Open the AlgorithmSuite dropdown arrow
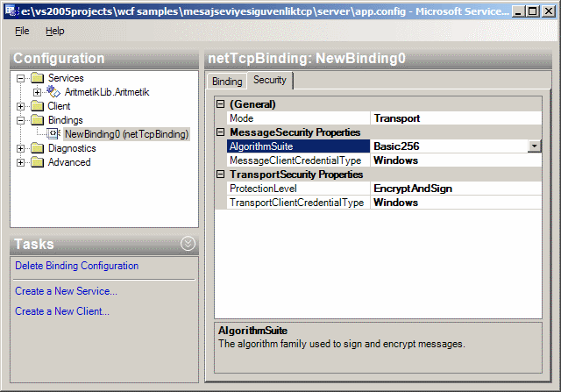Image resolution: width=561 pixels, height=392 pixels. [534, 146]
